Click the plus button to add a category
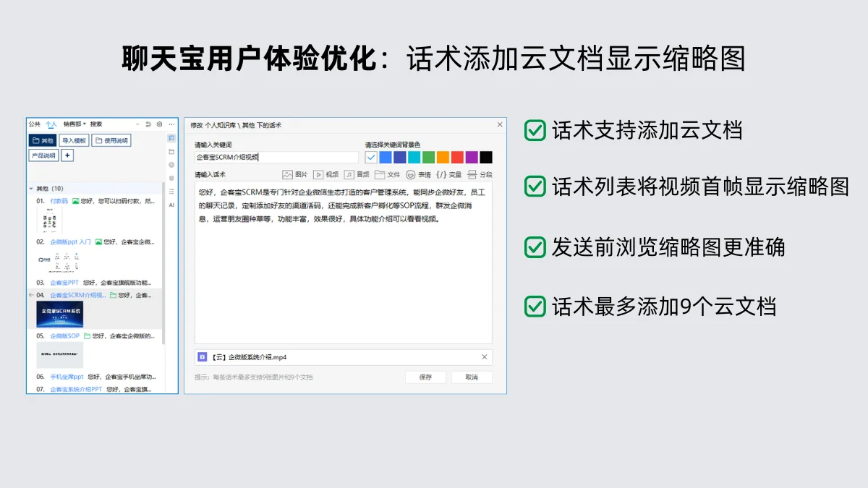Viewport: 868px width, 488px height. click(67, 155)
